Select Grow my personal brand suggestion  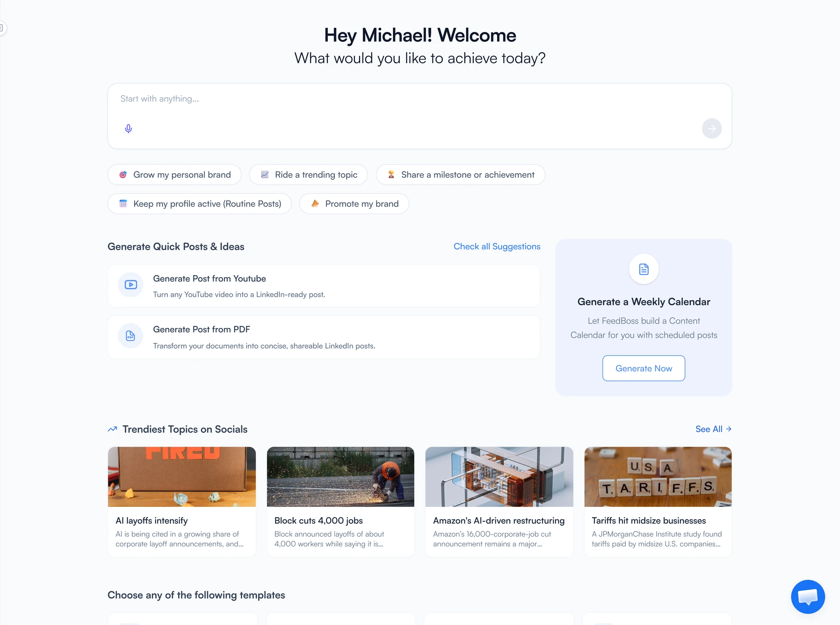pos(174,174)
